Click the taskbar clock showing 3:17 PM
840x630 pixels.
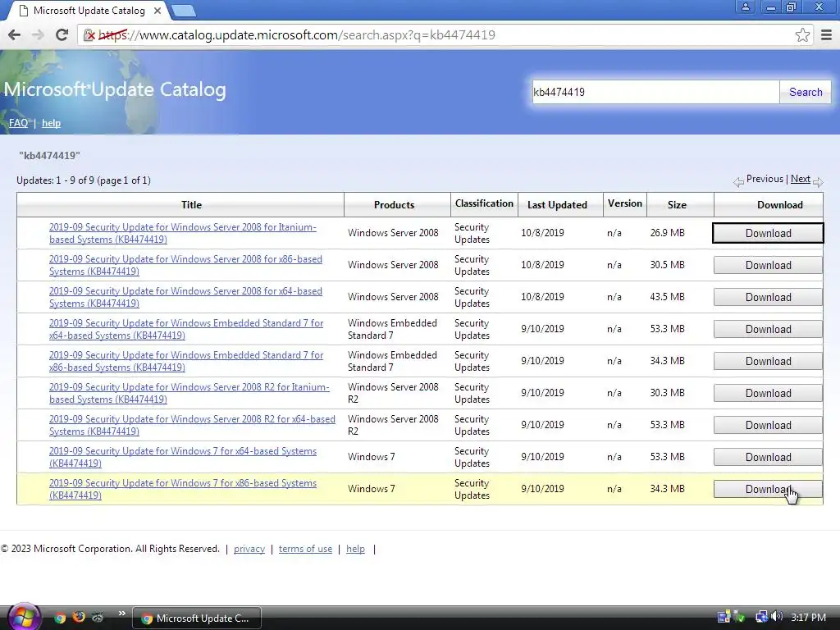pos(808,617)
